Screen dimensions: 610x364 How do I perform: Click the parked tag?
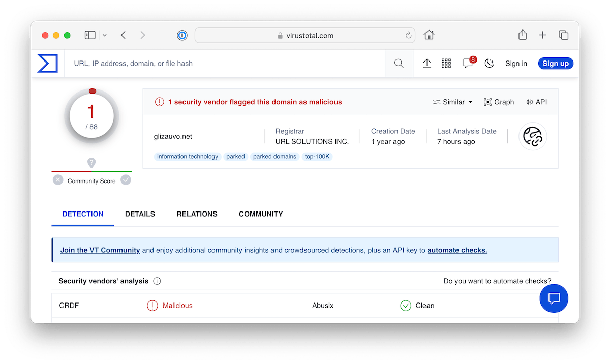[235, 157]
